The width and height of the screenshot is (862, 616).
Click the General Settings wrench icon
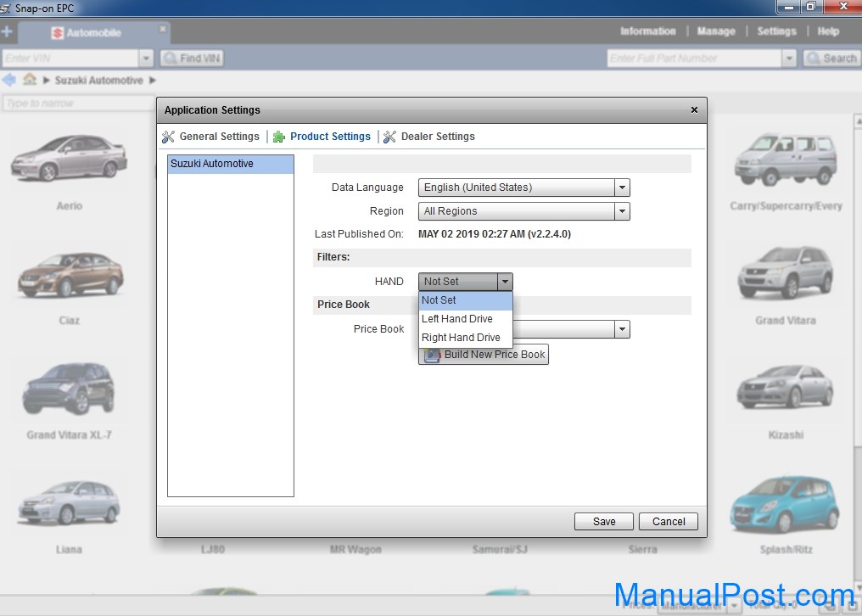(168, 137)
